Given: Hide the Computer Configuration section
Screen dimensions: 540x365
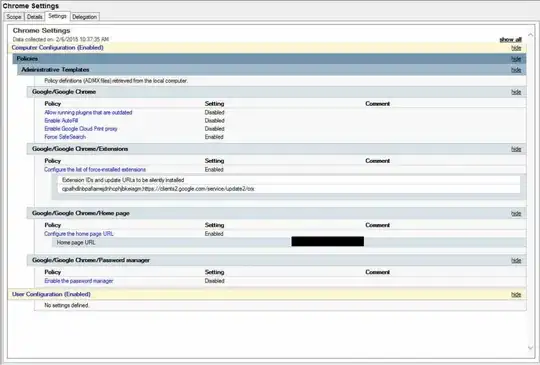Looking at the screenshot, I should (516, 48).
